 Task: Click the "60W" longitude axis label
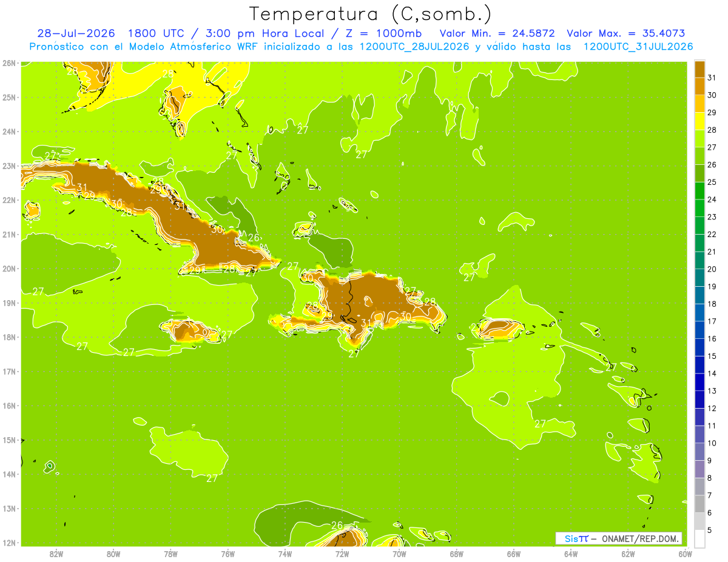pyautogui.click(x=686, y=554)
